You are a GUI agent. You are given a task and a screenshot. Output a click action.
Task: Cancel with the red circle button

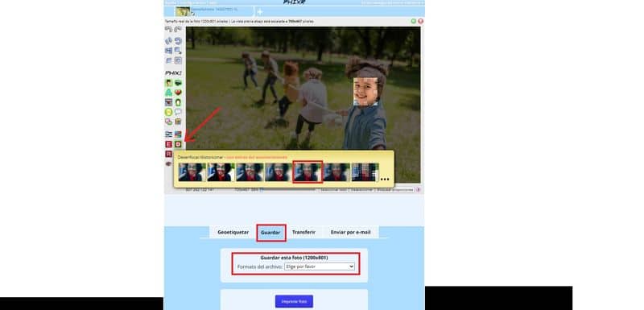pyautogui.click(x=420, y=21)
